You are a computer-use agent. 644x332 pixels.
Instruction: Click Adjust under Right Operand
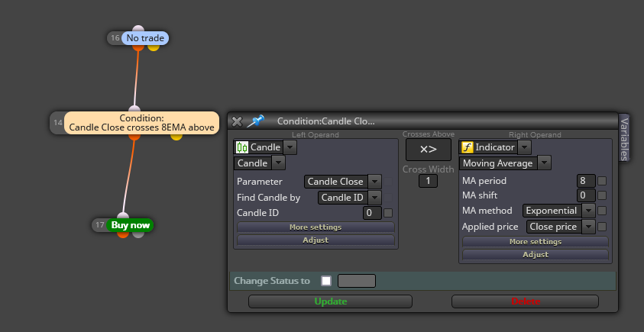pos(536,254)
